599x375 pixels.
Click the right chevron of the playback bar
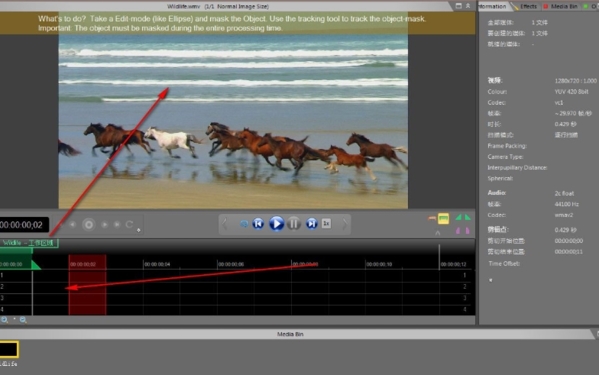coord(345,224)
